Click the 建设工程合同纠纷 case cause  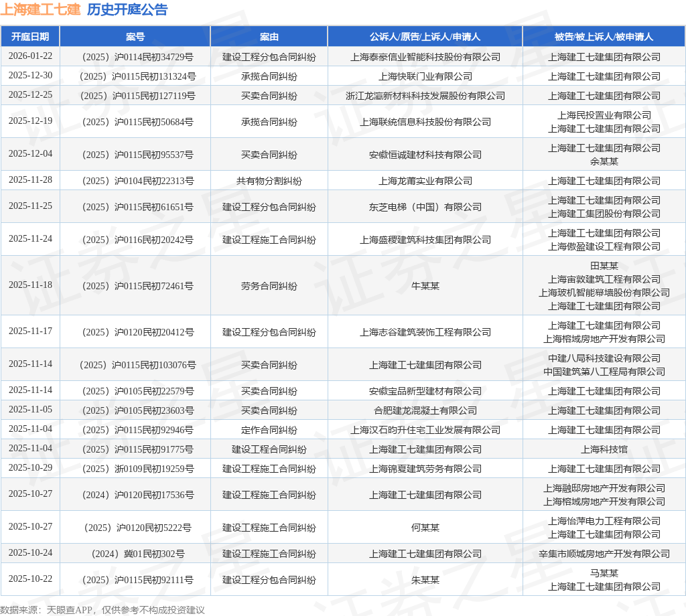(x=269, y=449)
